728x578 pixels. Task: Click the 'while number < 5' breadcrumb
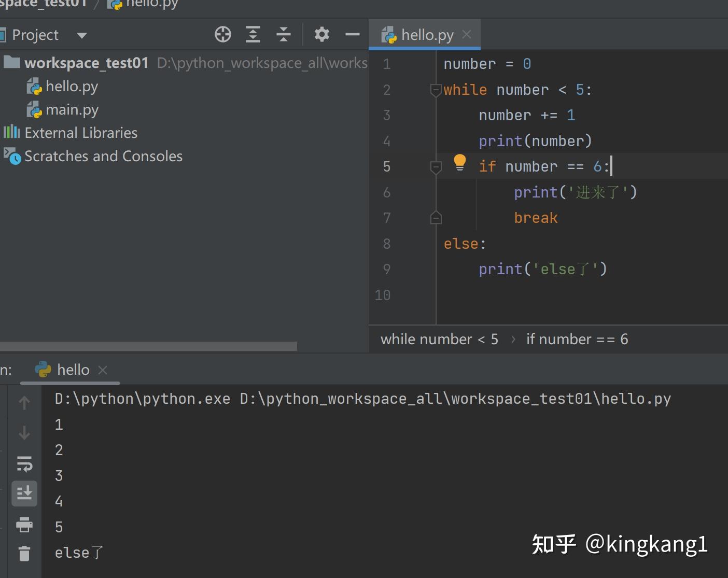(x=439, y=339)
